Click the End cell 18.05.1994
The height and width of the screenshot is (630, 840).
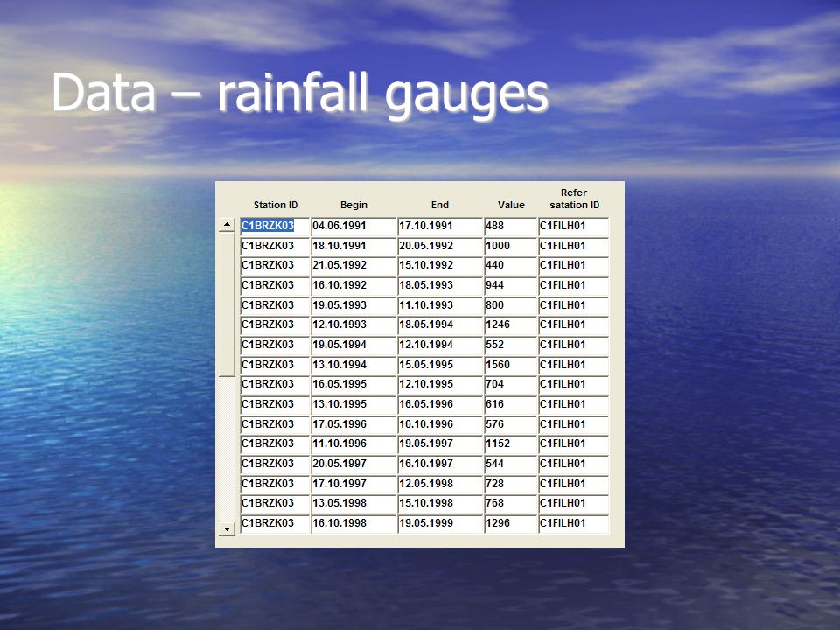click(440, 325)
